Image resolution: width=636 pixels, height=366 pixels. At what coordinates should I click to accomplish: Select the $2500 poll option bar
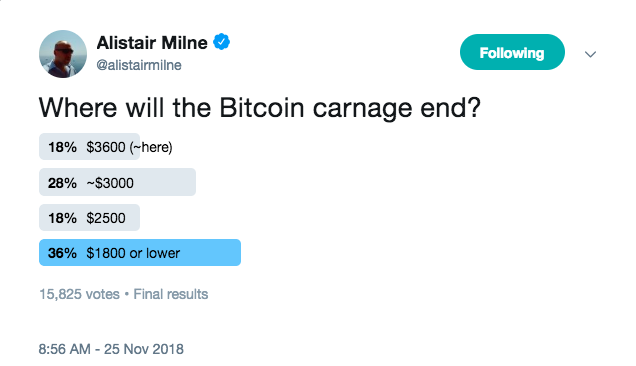point(90,217)
